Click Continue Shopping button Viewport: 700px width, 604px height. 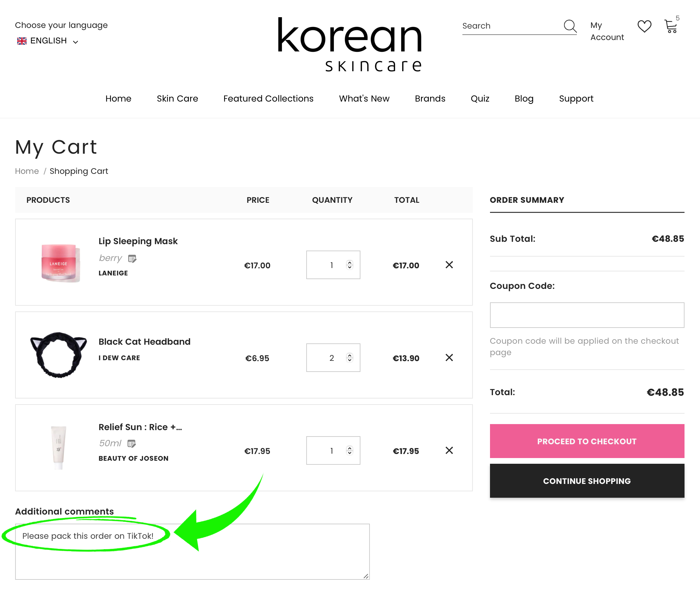coord(587,481)
